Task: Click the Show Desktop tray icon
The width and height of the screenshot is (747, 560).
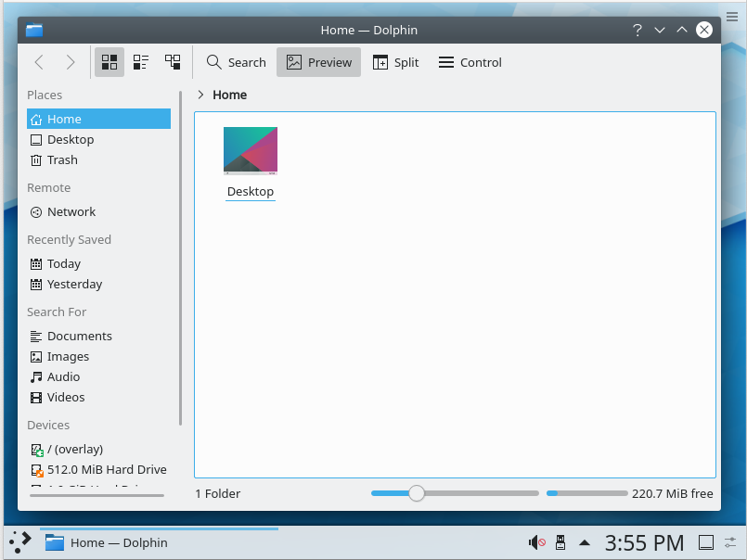Action: [705, 542]
